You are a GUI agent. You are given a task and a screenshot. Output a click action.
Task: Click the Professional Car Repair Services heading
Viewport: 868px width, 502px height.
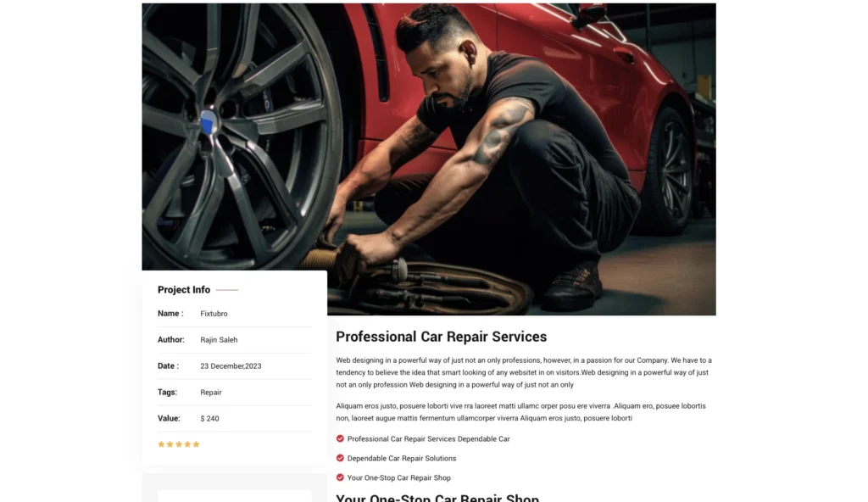pos(441,337)
